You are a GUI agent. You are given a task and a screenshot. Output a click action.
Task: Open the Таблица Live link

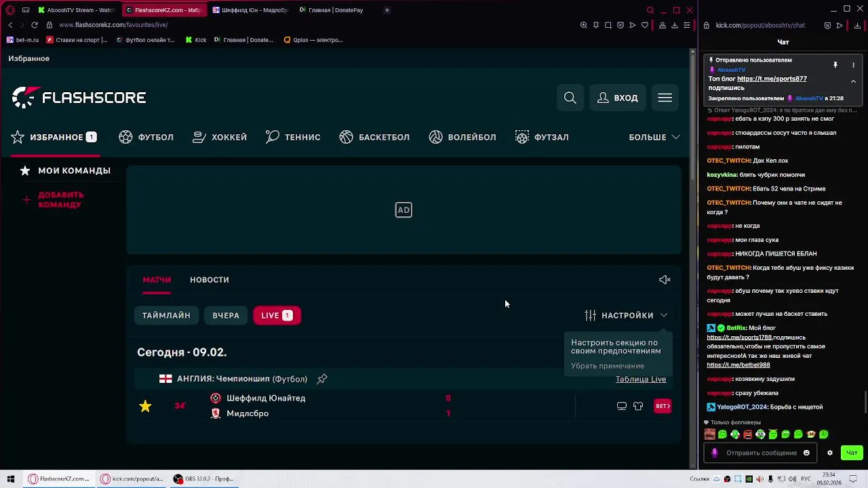tap(641, 379)
